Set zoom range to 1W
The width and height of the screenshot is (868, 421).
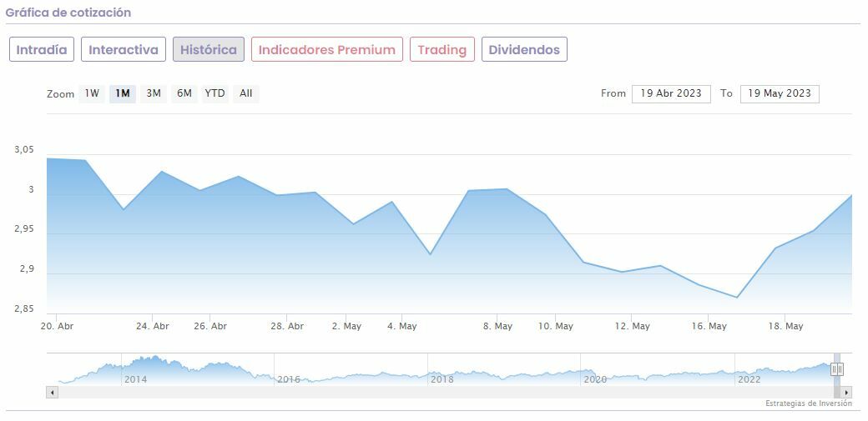click(x=92, y=93)
